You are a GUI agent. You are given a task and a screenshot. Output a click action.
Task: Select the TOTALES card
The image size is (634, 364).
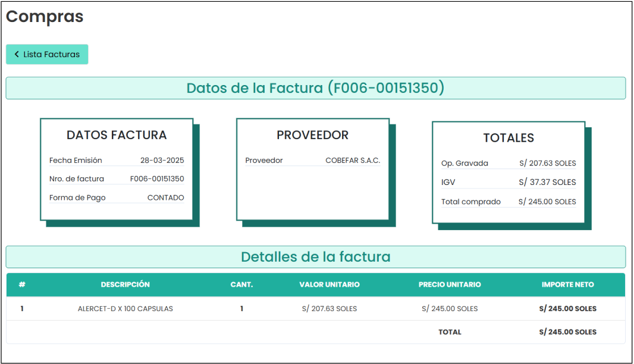(509, 138)
